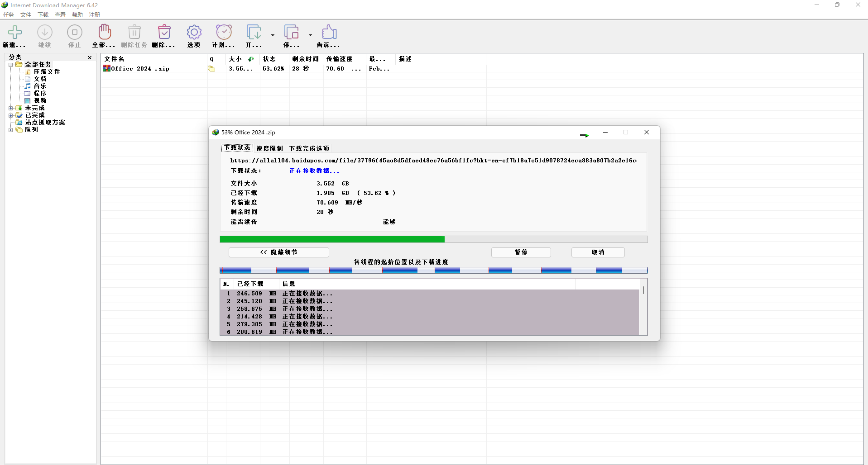868x465 pixels.
Task: Select thread 1 row with 246.509 MB
Action: click(x=430, y=294)
